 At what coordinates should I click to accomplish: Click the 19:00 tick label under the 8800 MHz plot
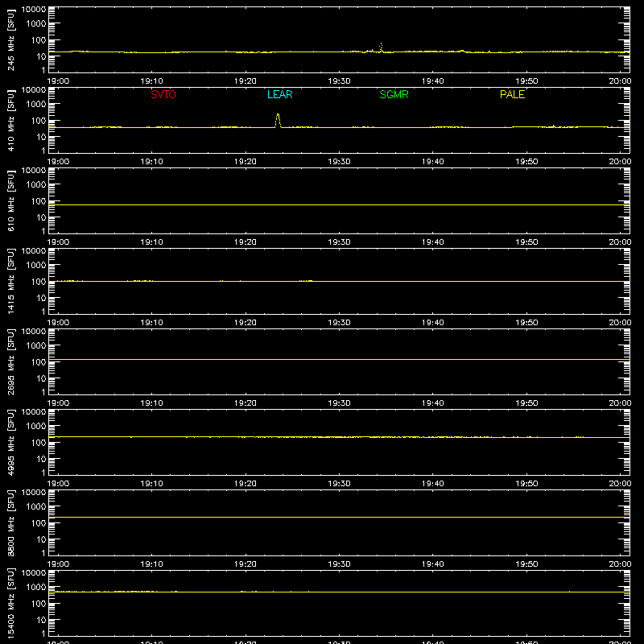click(58, 564)
